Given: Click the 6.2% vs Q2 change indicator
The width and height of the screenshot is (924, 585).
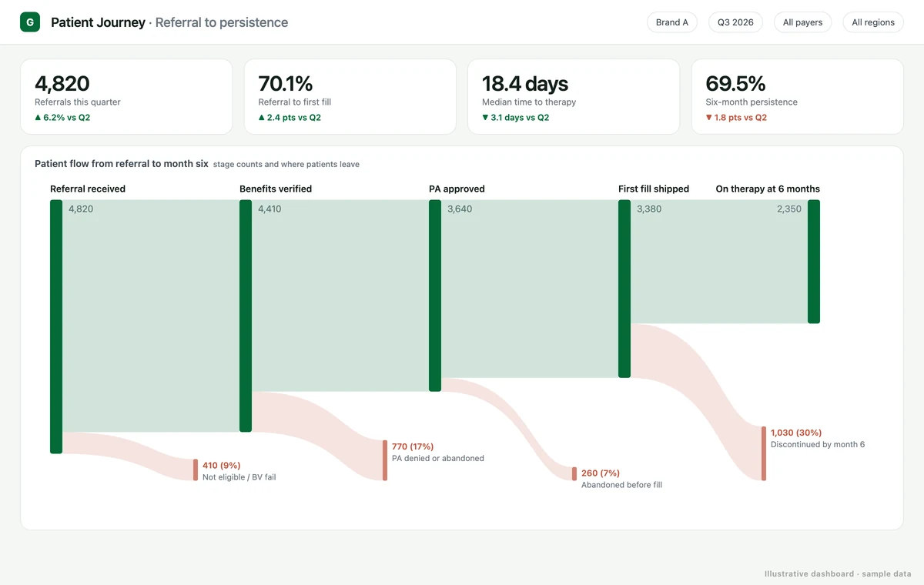Looking at the screenshot, I should click(x=62, y=118).
